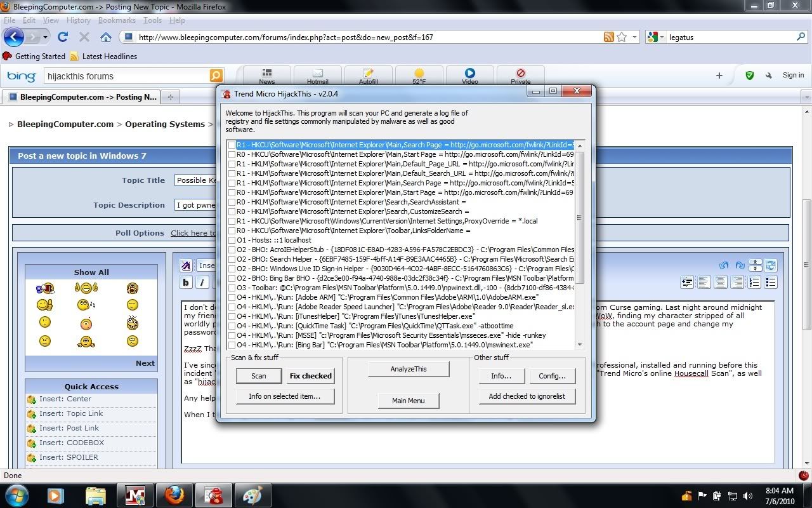The image size is (812, 508).
Task: Toggle Private mode on the Bing toolbar
Action: tap(520, 76)
